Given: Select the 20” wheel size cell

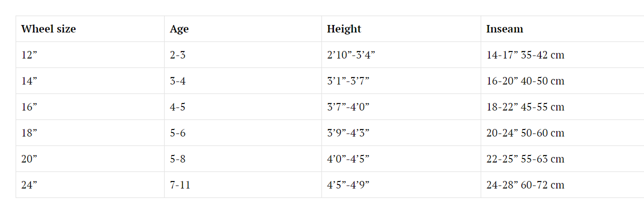Looking at the screenshot, I should (x=90, y=159).
